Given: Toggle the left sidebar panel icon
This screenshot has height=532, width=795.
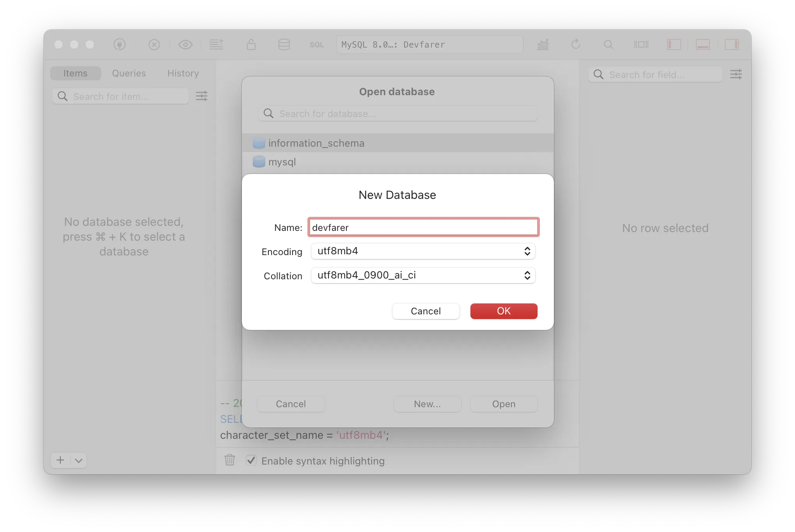Looking at the screenshot, I should pos(674,44).
